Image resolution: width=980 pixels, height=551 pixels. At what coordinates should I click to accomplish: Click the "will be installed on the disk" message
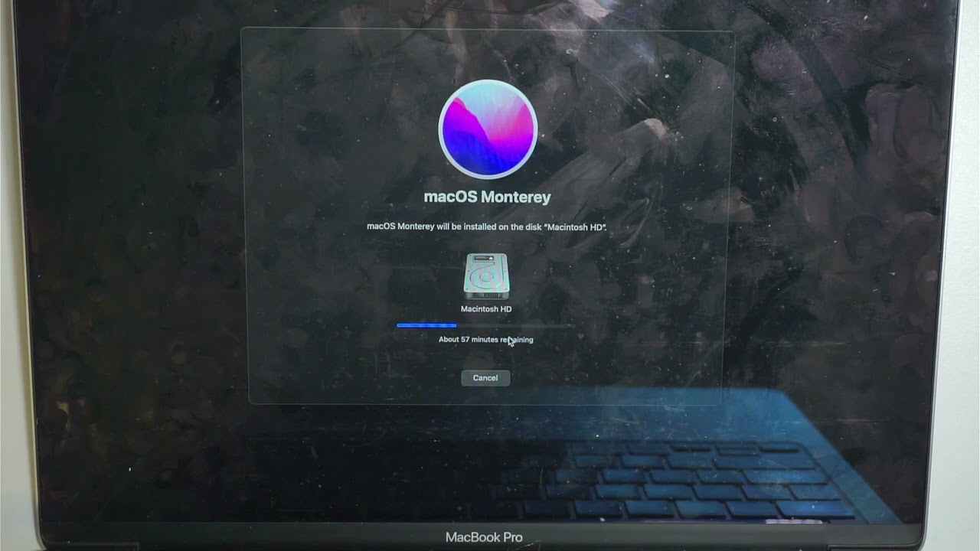pyautogui.click(x=487, y=227)
